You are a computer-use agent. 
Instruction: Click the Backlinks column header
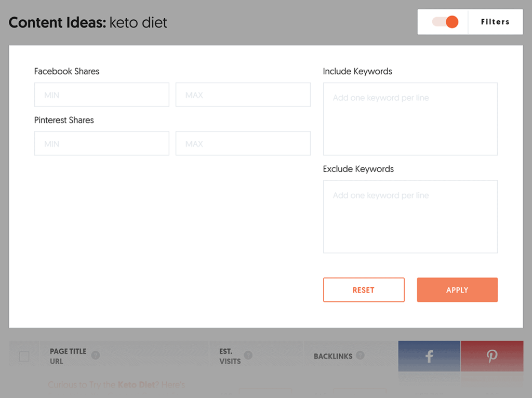pos(333,356)
